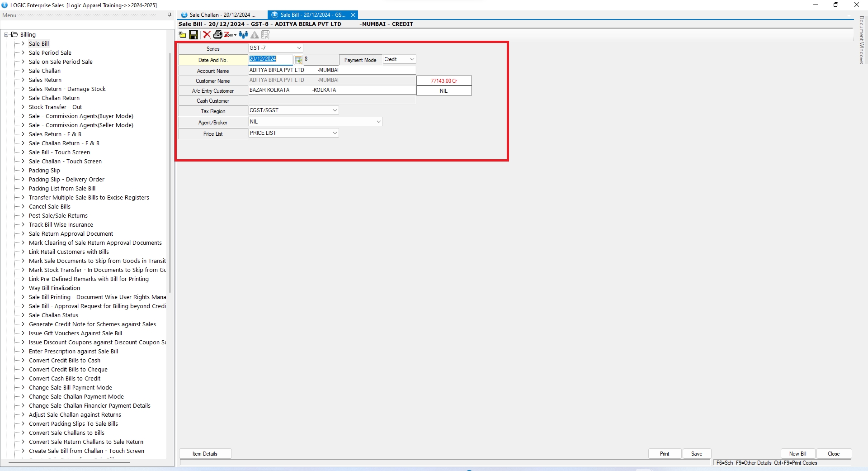This screenshot has height=471, width=868.
Task: Open the Agent/Broker dropdown
Action: 378,122
